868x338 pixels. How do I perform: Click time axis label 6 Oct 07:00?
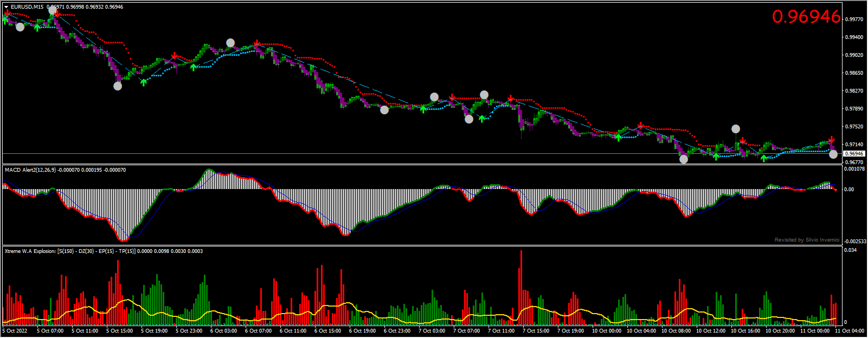pyautogui.click(x=258, y=330)
